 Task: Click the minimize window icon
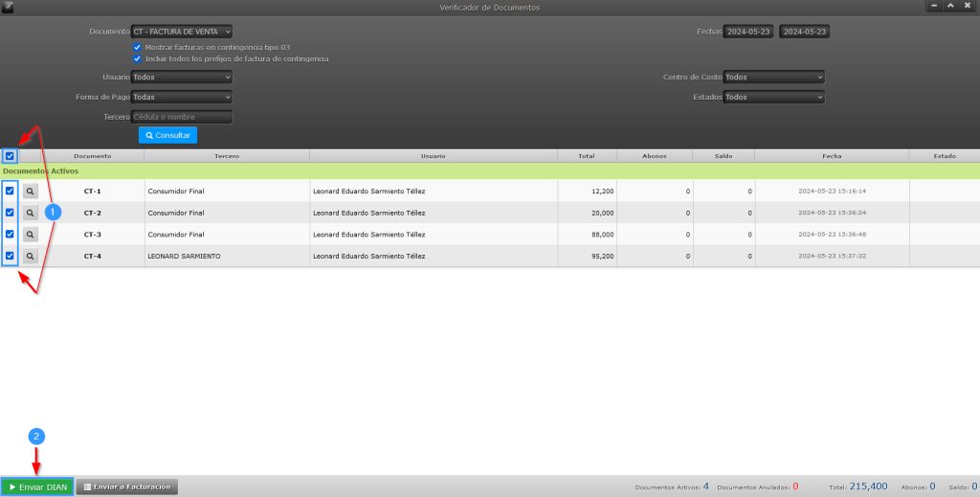pos(932,6)
